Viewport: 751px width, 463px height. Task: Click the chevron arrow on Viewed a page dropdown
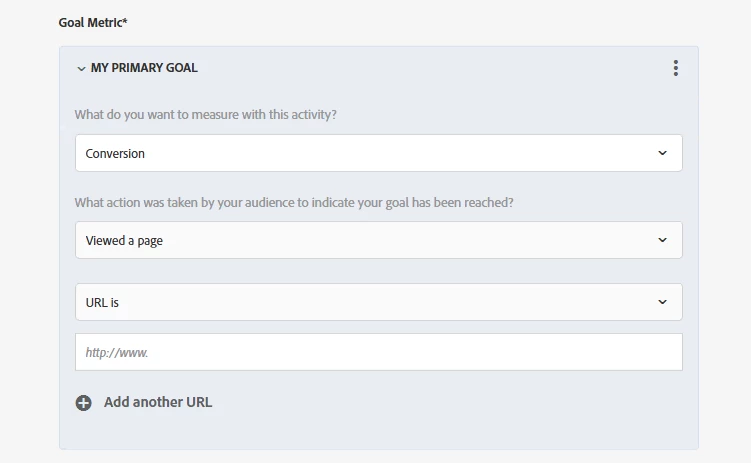(x=662, y=240)
